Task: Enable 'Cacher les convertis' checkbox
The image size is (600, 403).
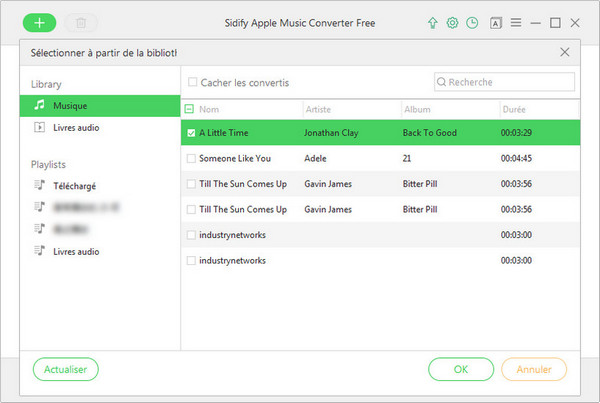Action: (193, 82)
